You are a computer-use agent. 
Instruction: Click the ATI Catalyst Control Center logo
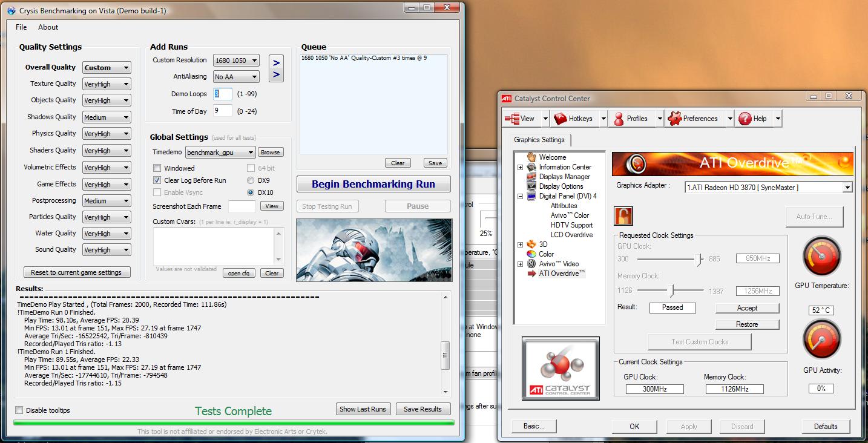561,369
